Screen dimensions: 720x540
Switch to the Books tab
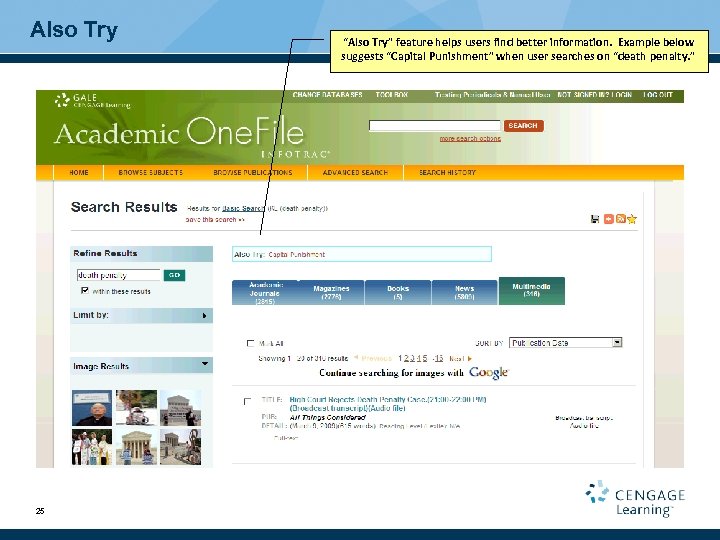[x=398, y=292]
